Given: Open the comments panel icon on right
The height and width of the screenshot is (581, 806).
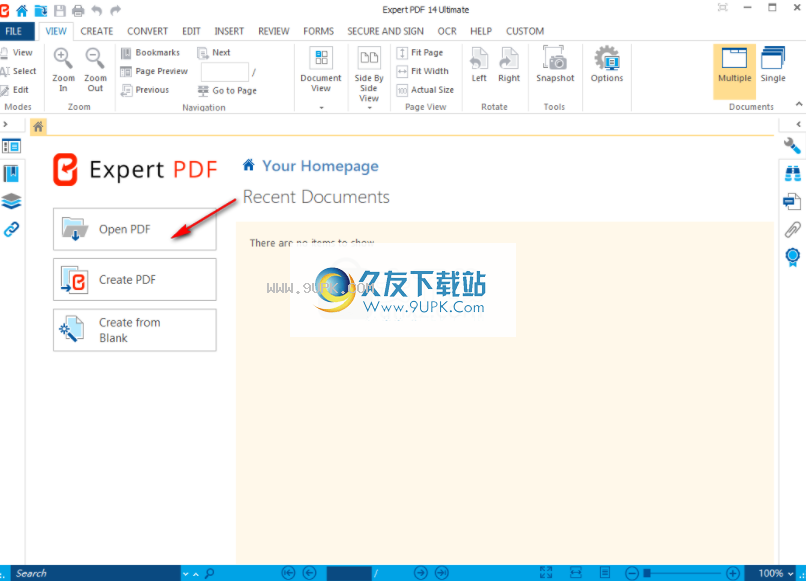Looking at the screenshot, I should [x=792, y=201].
